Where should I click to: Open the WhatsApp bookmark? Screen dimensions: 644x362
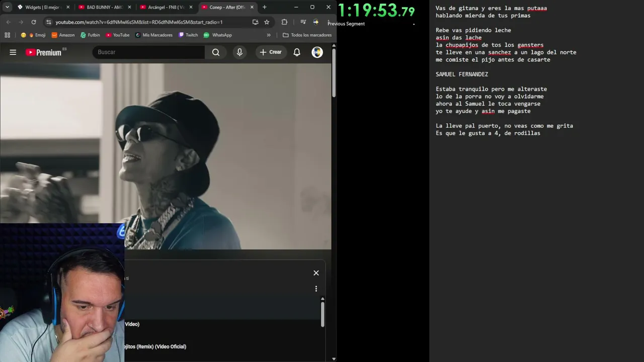tap(218, 35)
